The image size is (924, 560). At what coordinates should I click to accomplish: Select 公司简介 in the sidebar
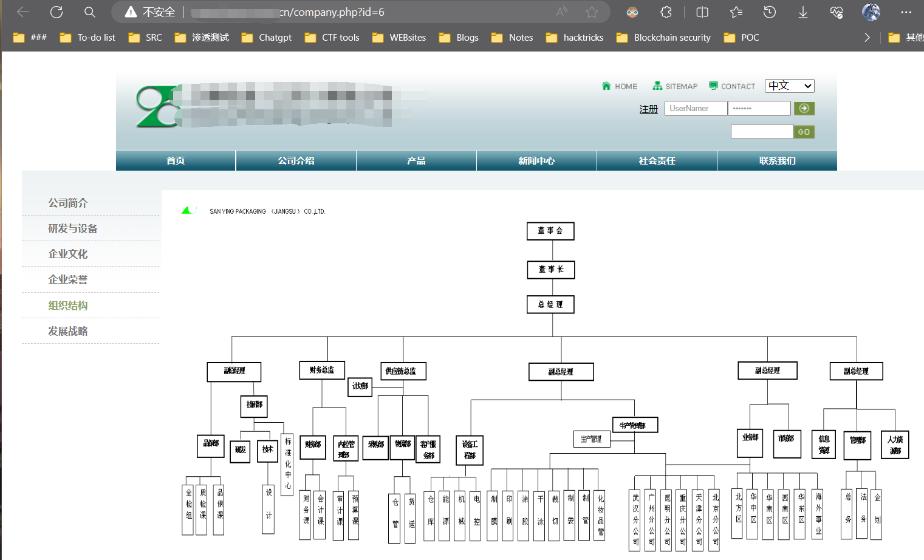coord(68,203)
